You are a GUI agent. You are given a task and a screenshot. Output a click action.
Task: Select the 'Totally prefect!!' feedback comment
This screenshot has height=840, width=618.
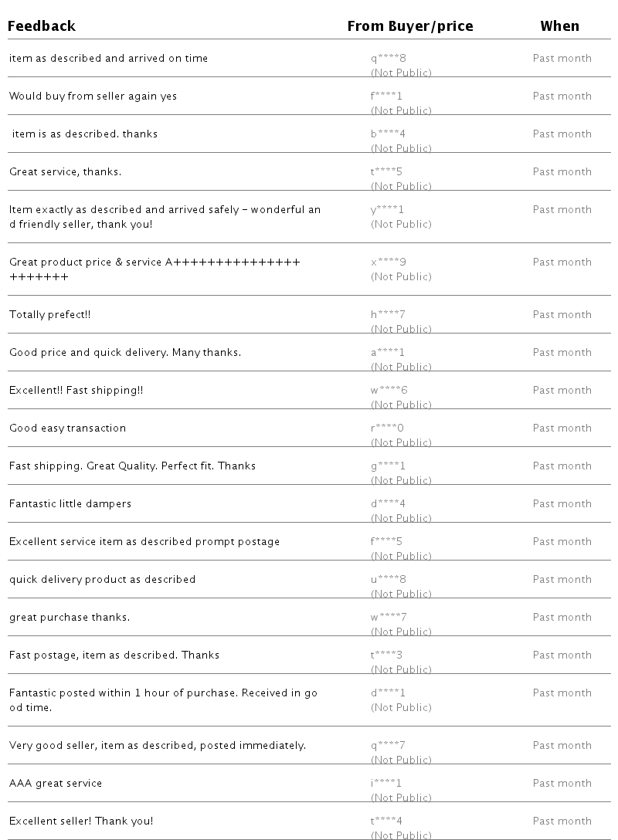[x=50, y=315]
